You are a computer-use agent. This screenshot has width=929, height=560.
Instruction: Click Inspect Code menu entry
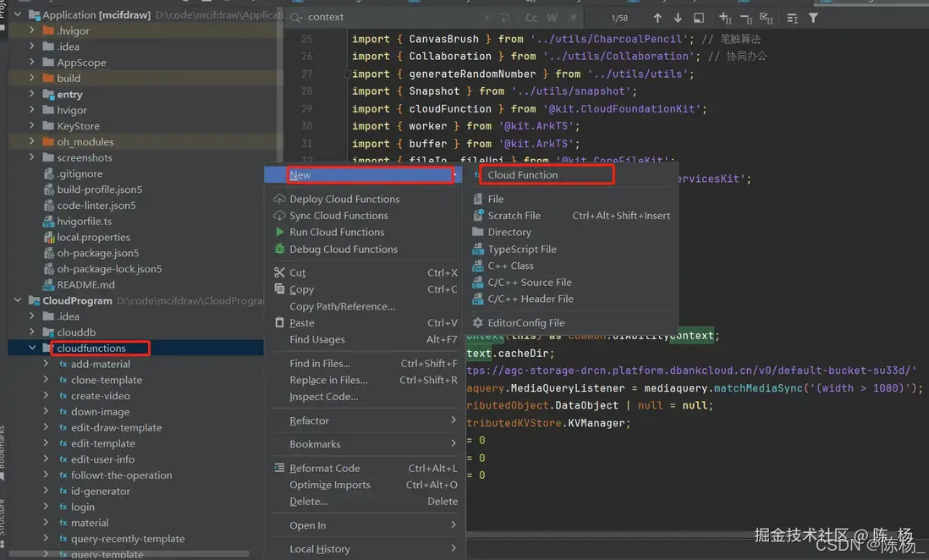(365, 397)
